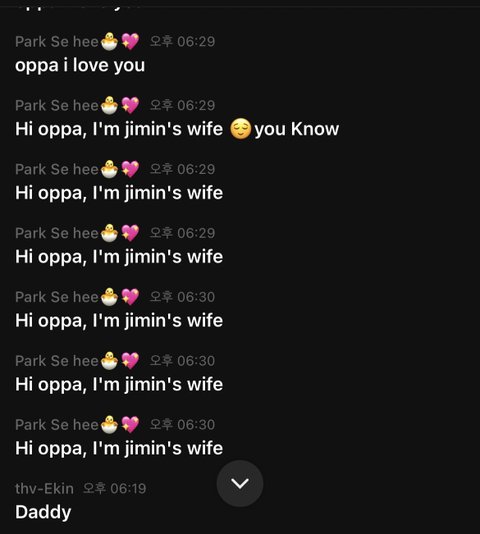This screenshot has height=534, width=480.
Task: Click sparkling heart above "oppa i love you"
Action: [x=130, y=42]
